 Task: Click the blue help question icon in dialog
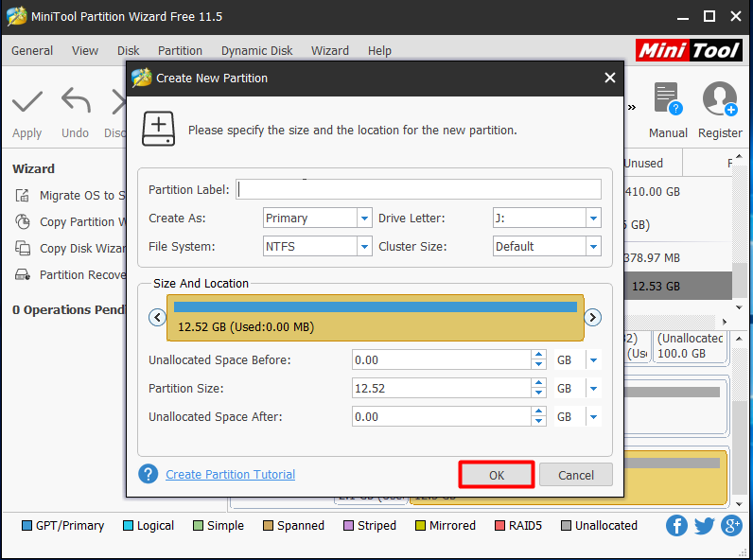coord(149,474)
